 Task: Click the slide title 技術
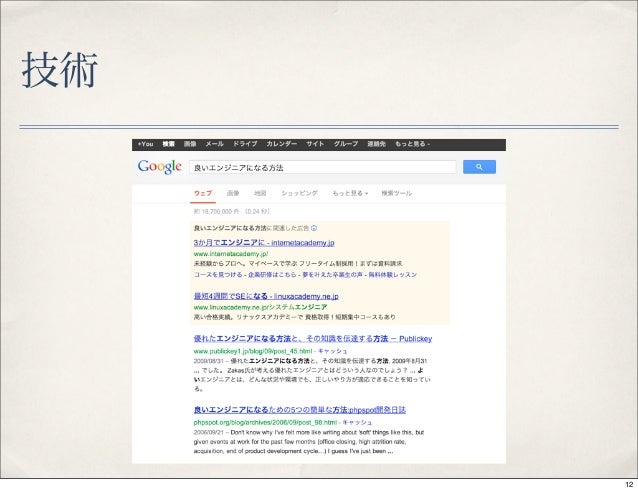pos(60,70)
